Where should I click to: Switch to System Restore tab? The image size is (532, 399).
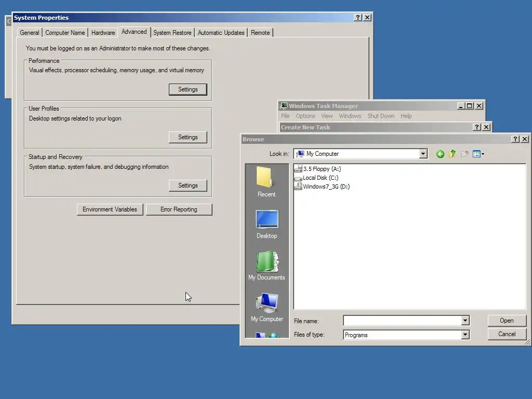pos(172,33)
